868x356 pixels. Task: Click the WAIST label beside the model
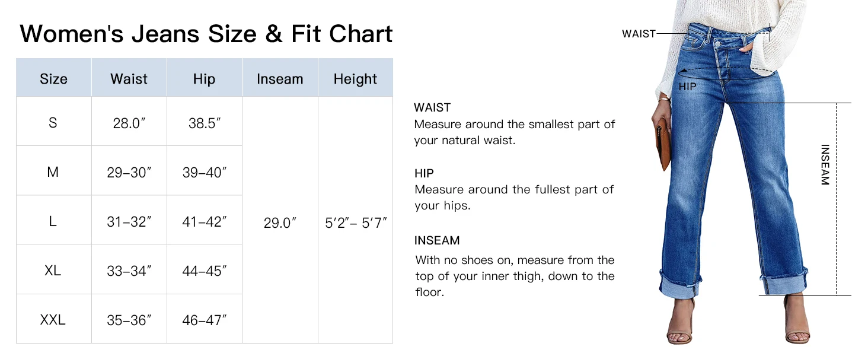639,34
